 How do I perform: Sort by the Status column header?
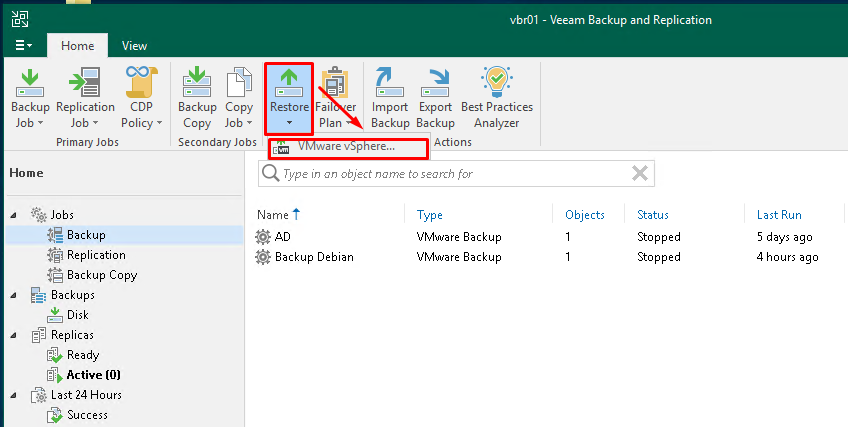pyautogui.click(x=653, y=215)
